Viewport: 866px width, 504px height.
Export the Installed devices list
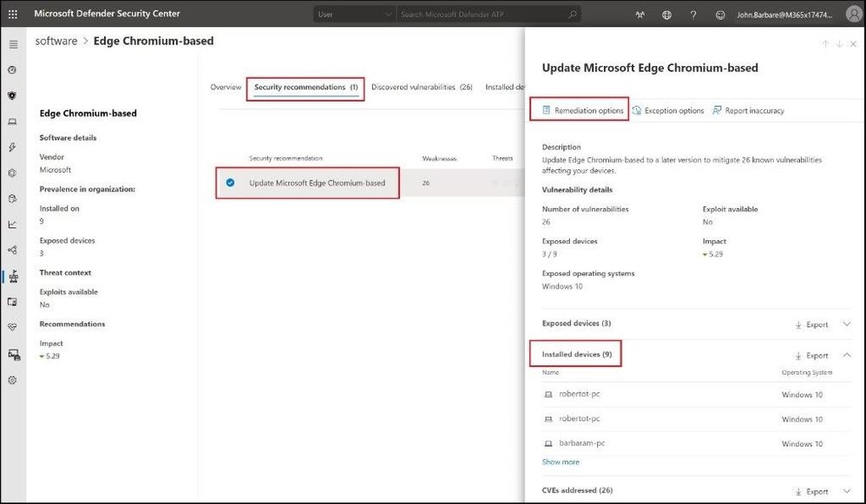(811, 356)
